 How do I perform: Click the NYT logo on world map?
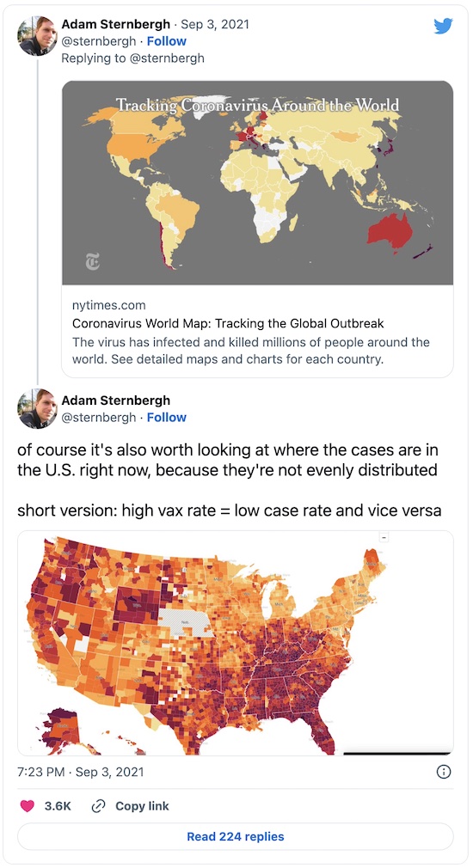point(93,262)
